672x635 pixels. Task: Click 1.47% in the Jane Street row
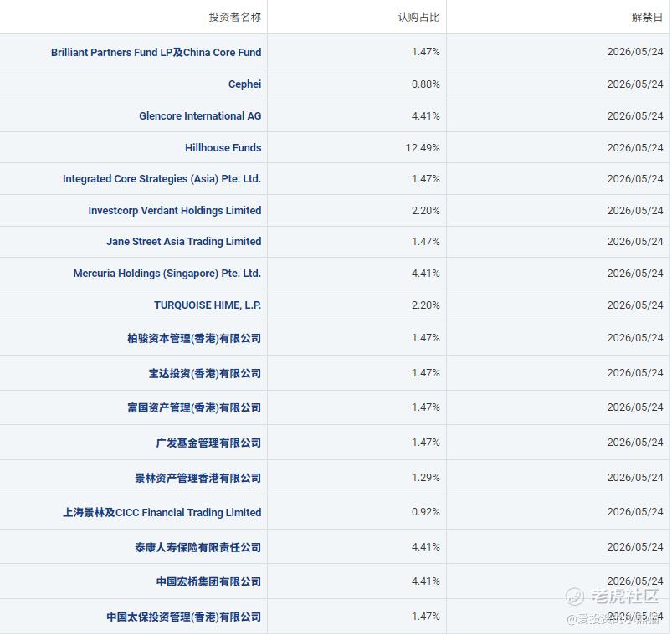pyautogui.click(x=426, y=242)
